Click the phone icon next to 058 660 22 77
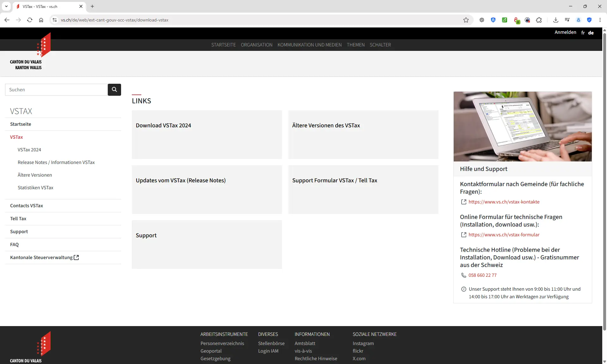 [463, 275]
